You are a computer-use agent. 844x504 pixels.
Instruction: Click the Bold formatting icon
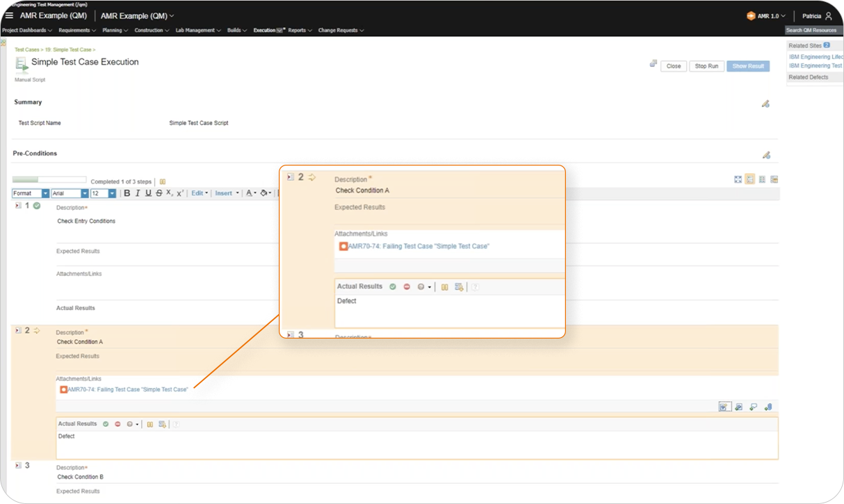(127, 193)
